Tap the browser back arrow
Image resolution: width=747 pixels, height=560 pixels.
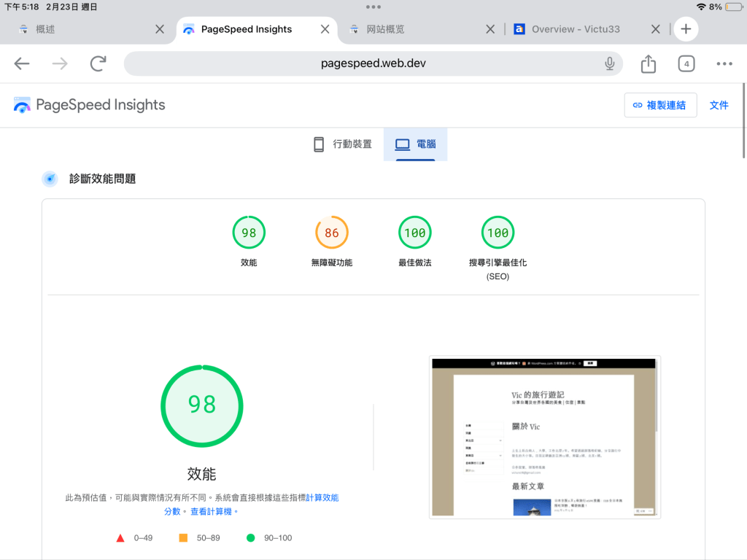tap(22, 64)
